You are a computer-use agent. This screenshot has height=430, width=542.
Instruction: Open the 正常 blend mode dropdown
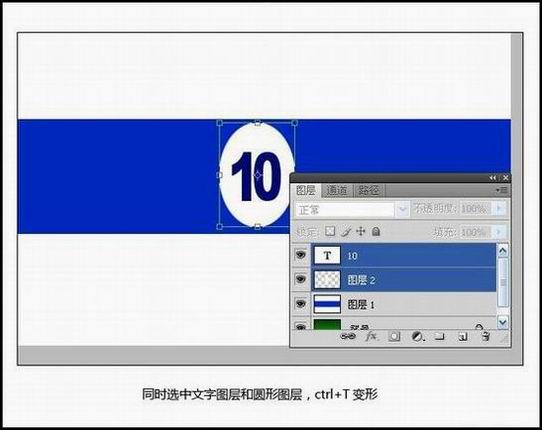(x=353, y=209)
